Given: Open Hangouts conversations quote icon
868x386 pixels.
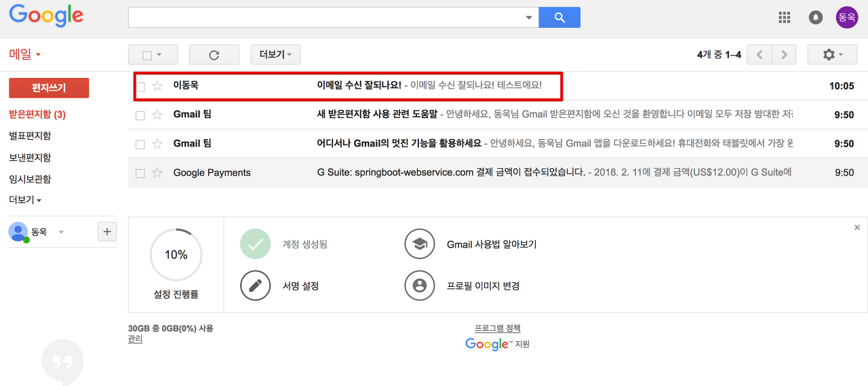Looking at the screenshot, I should click(62, 362).
